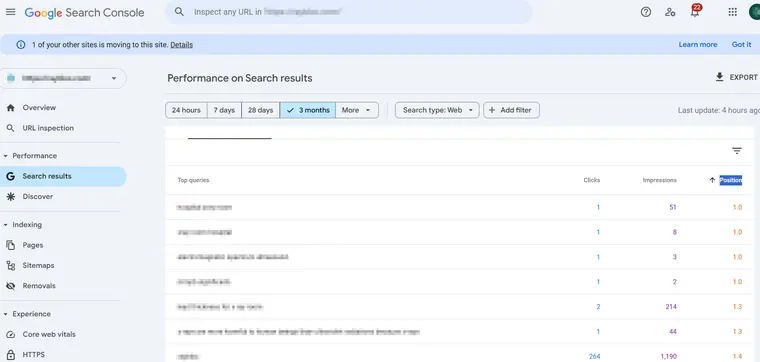Click the 1.4 position value
Screen dimensions: 760x362
[x=737, y=357]
